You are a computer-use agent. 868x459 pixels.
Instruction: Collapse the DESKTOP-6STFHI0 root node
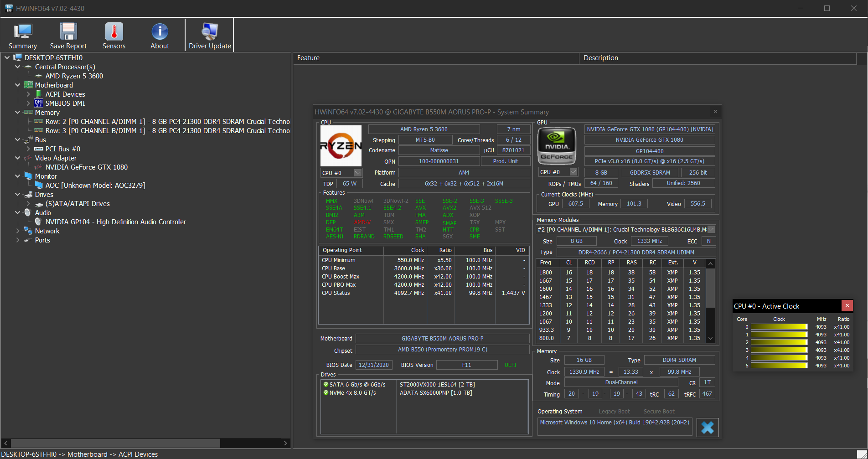point(7,58)
